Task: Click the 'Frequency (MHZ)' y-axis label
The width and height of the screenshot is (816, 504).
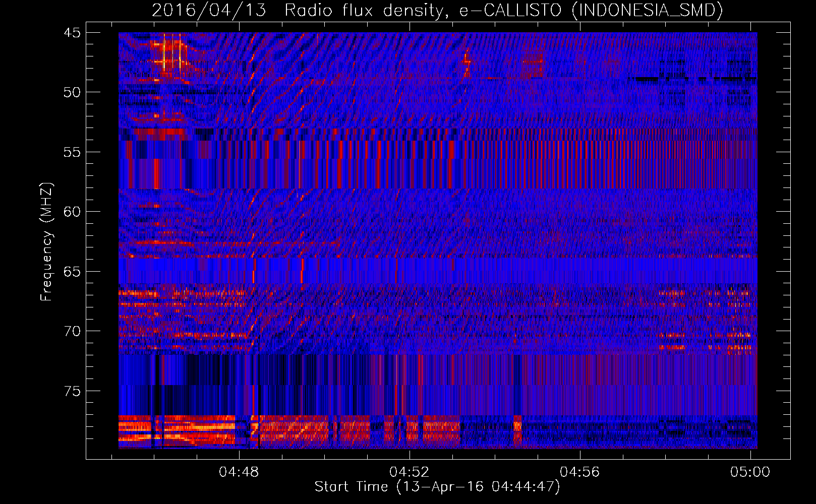Action: click(x=46, y=242)
